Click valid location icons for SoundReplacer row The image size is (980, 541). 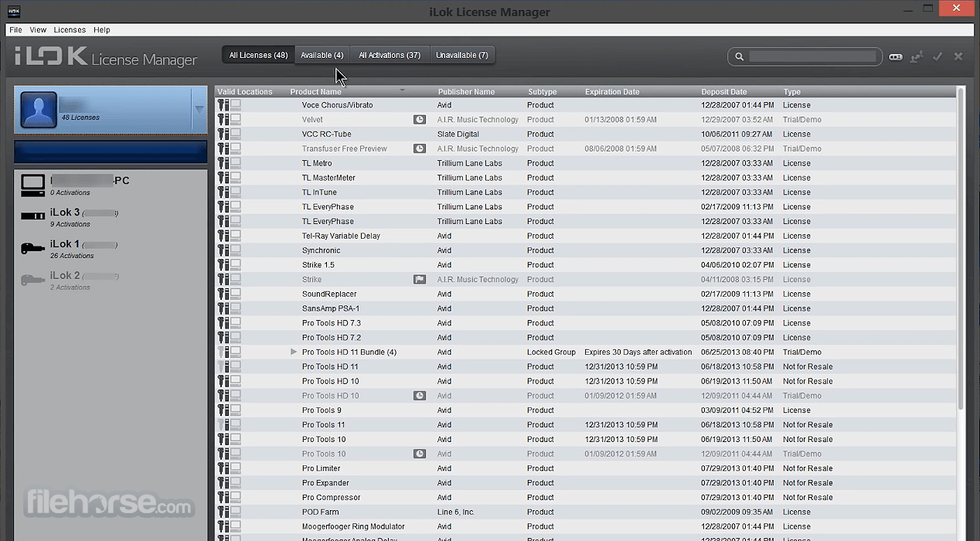click(229, 294)
